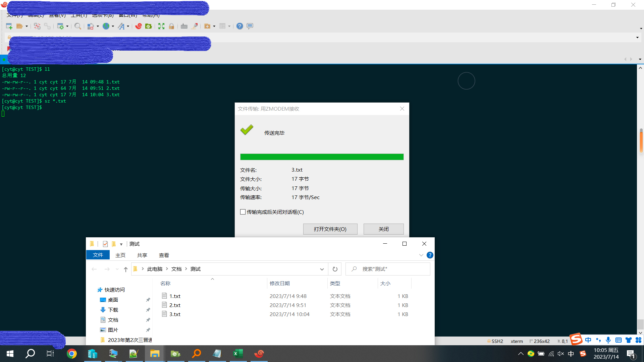
Task: Open Explorer quick access toolbar customize arrow
Action: (121, 244)
